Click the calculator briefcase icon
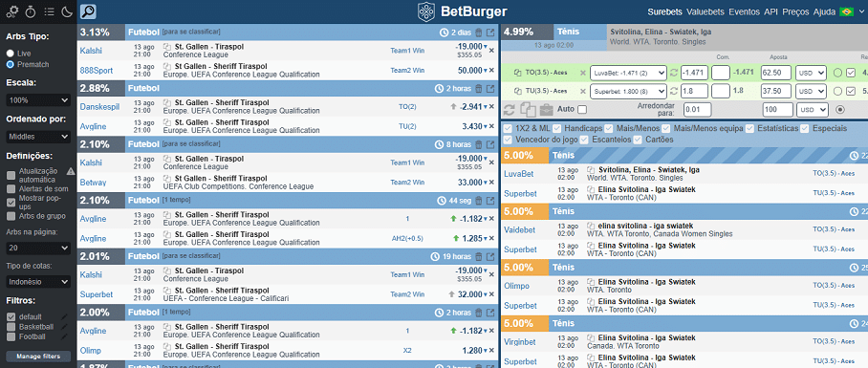Screen dimensions: 868x368 click(x=546, y=110)
